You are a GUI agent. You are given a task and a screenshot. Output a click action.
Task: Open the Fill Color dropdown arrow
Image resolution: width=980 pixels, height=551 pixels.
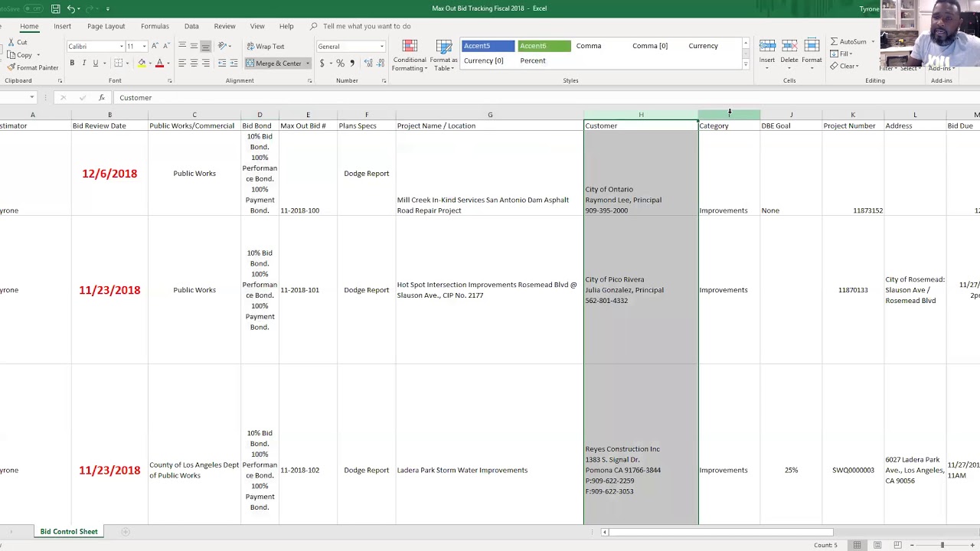pyautogui.click(x=150, y=63)
